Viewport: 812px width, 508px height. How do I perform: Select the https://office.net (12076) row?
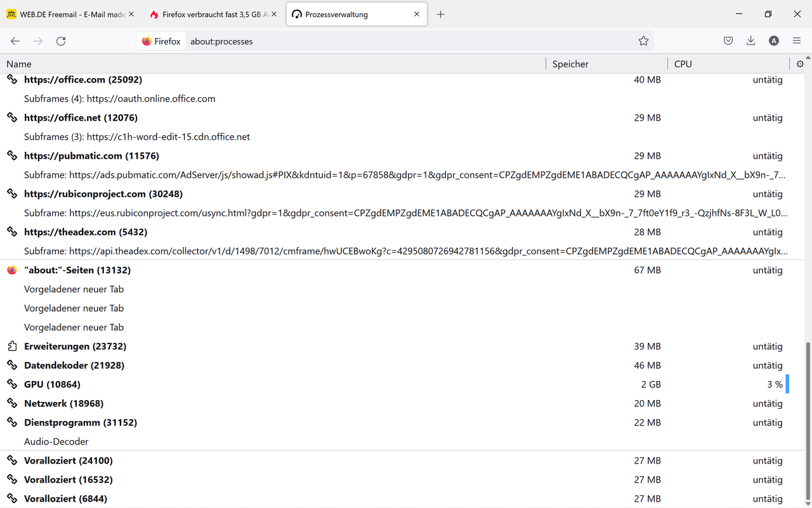click(402, 117)
